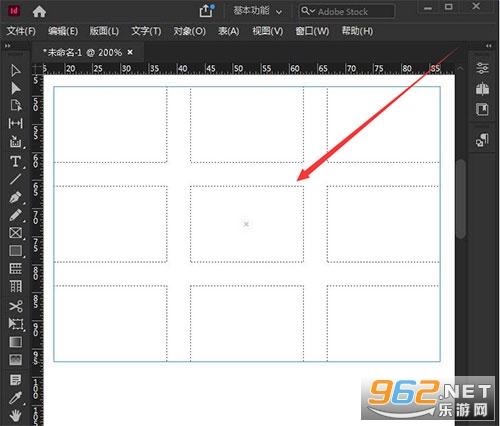
Task: Select the Line tool
Action: coord(15,179)
